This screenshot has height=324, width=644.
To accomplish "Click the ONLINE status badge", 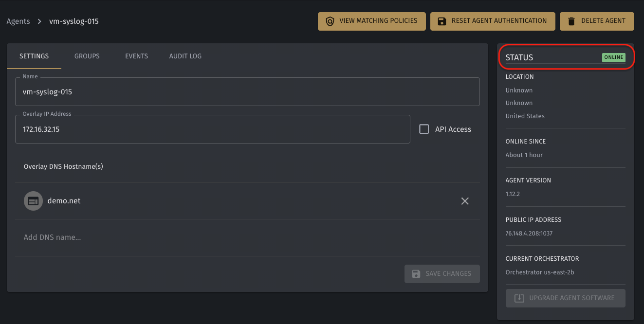I will tap(613, 57).
